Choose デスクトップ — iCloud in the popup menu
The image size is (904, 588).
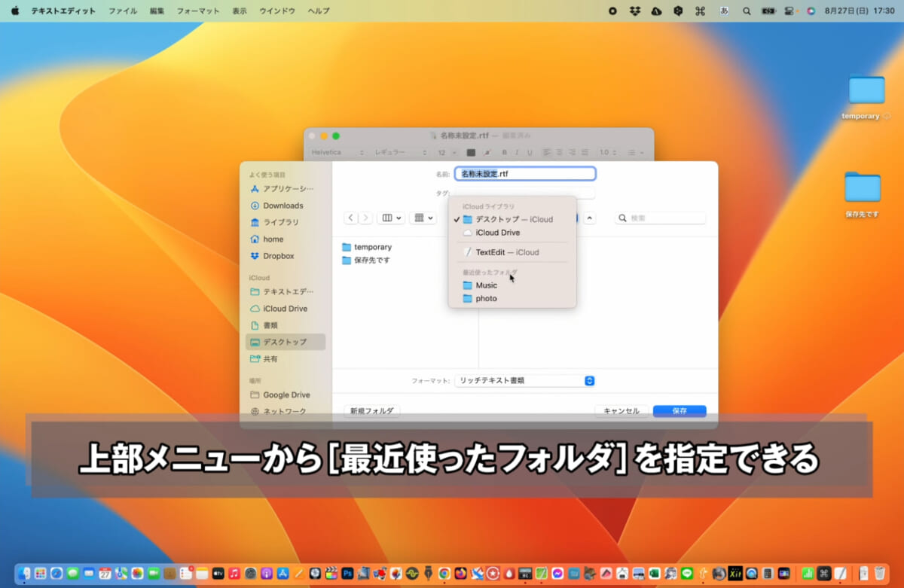click(512, 219)
